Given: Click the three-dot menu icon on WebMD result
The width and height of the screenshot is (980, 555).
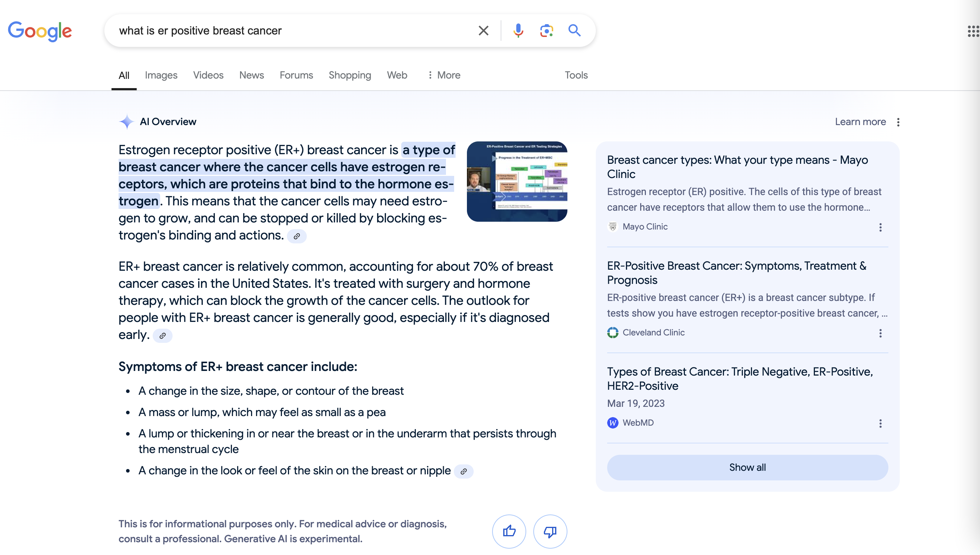Looking at the screenshot, I should [880, 423].
